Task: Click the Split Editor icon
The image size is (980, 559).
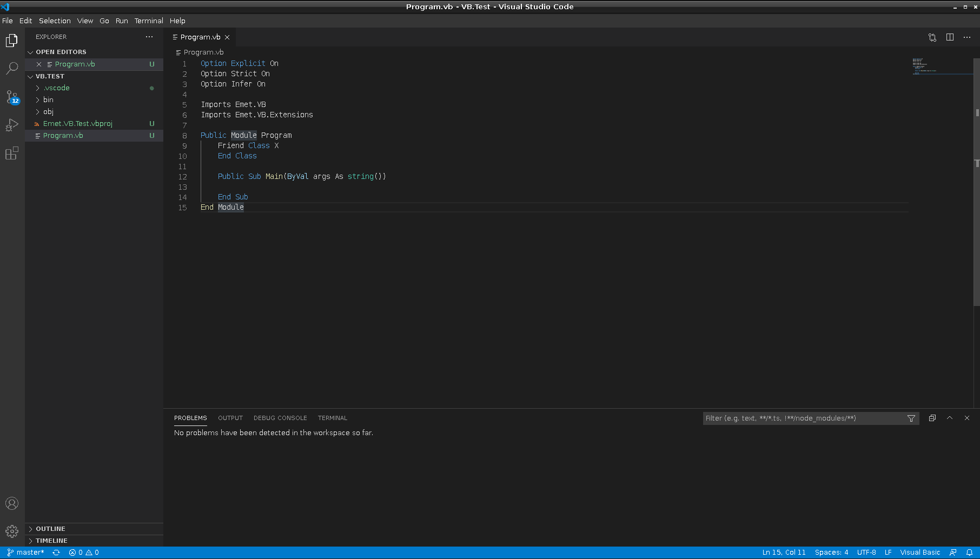Action: (x=950, y=37)
